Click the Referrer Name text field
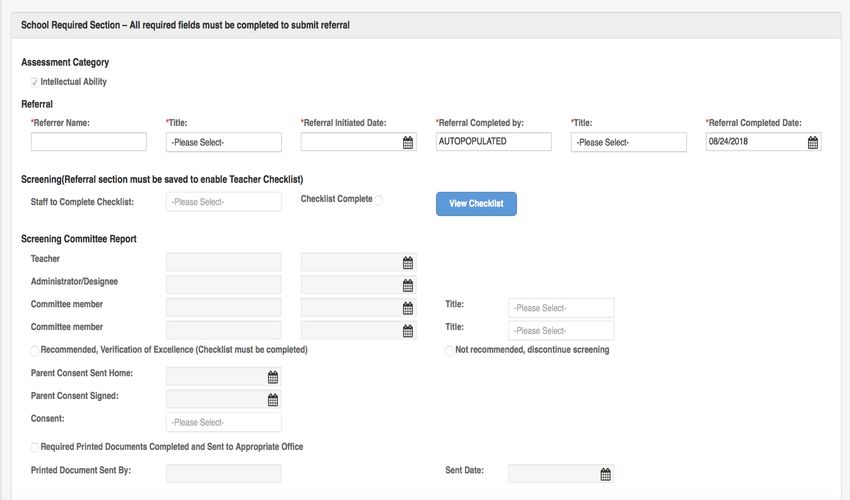 click(88, 142)
